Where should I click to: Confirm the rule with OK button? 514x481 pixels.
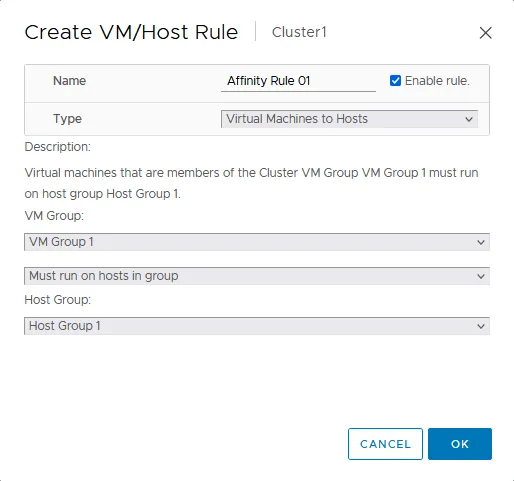pos(460,444)
